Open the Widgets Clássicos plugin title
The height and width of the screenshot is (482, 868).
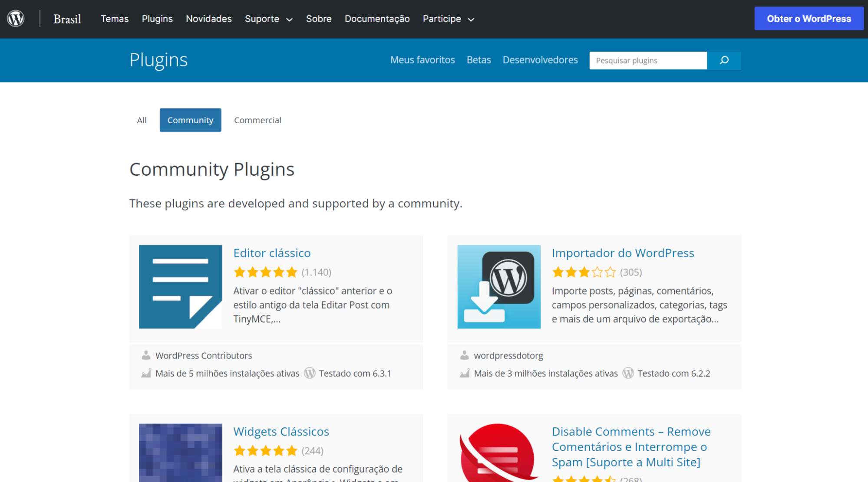point(281,432)
